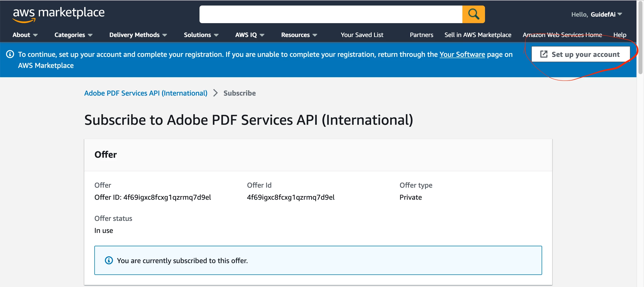Open GuidefAi account dropdown arrow

tap(620, 14)
